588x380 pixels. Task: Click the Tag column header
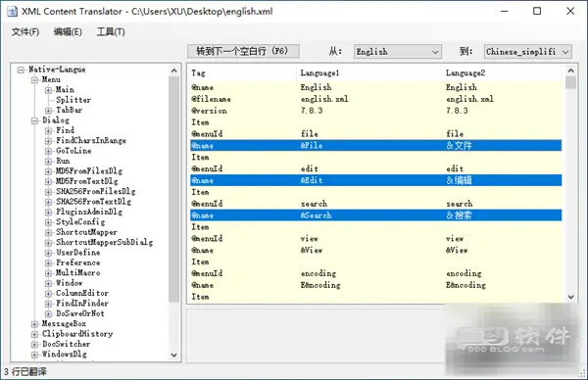click(243, 73)
